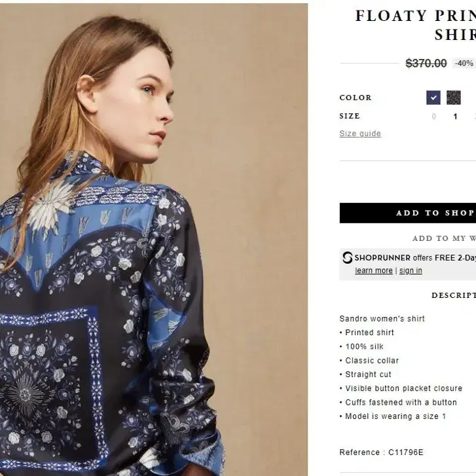476x476 pixels.
Task: Click the COLOR label
Action: click(356, 98)
